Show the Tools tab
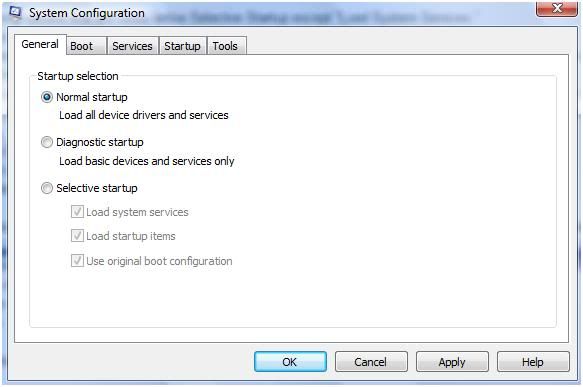Screen dimensions: 583x387 pyautogui.click(x=226, y=46)
